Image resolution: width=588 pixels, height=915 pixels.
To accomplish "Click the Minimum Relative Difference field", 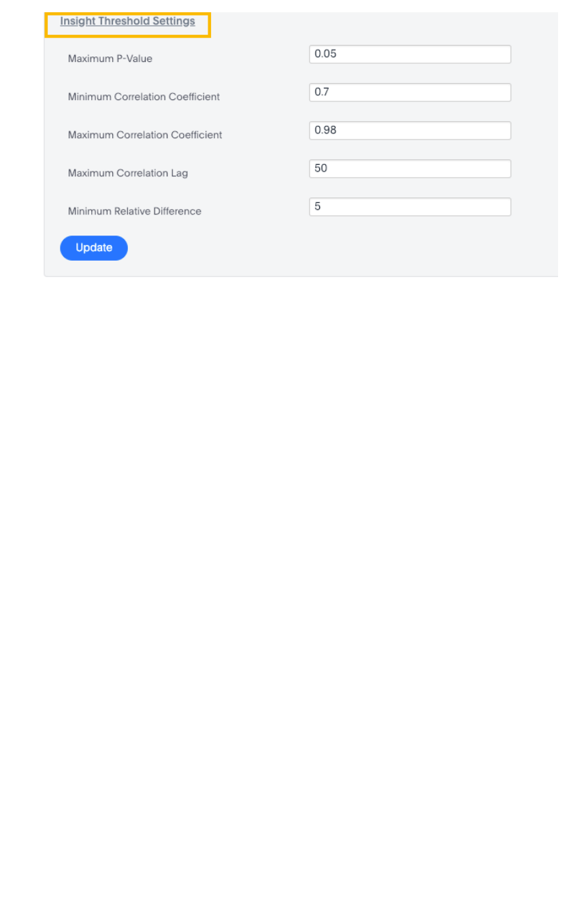I will click(410, 207).
